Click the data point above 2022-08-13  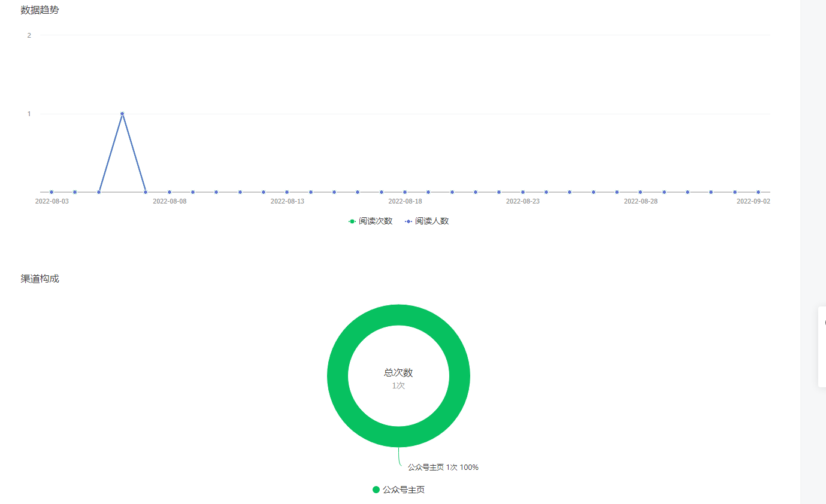[287, 192]
